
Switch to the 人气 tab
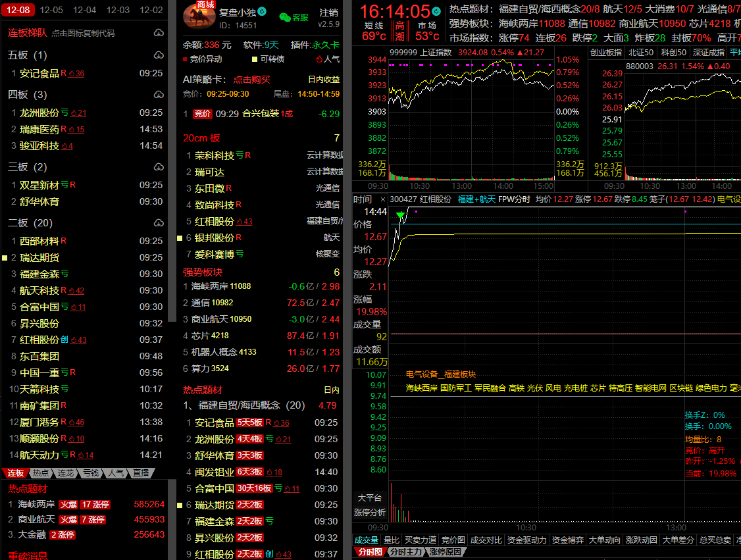[116, 472]
